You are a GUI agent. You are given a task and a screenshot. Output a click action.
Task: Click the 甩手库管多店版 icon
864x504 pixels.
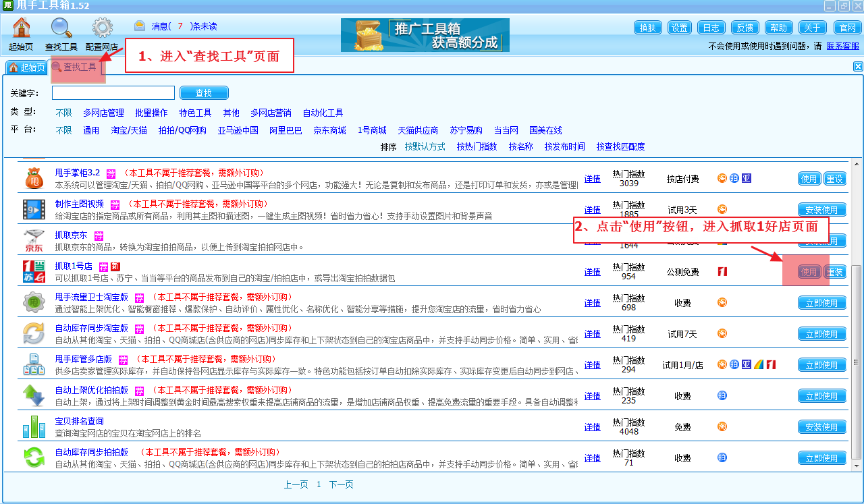tap(34, 365)
